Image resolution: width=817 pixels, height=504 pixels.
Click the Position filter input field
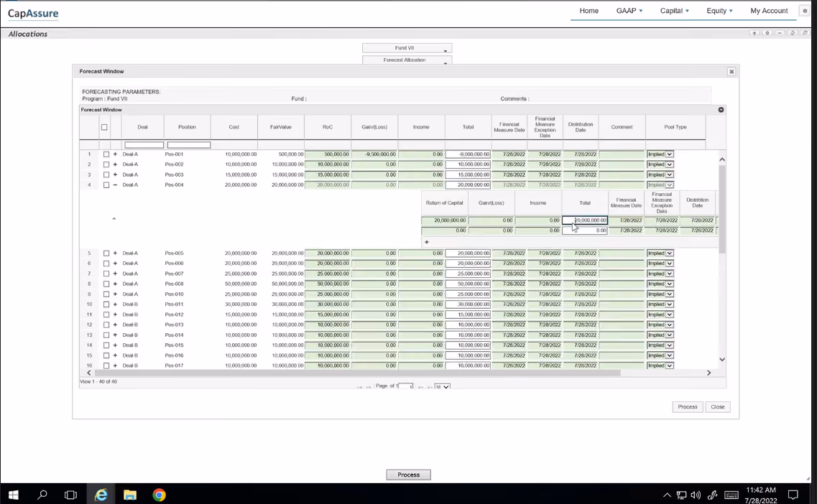tap(188, 145)
